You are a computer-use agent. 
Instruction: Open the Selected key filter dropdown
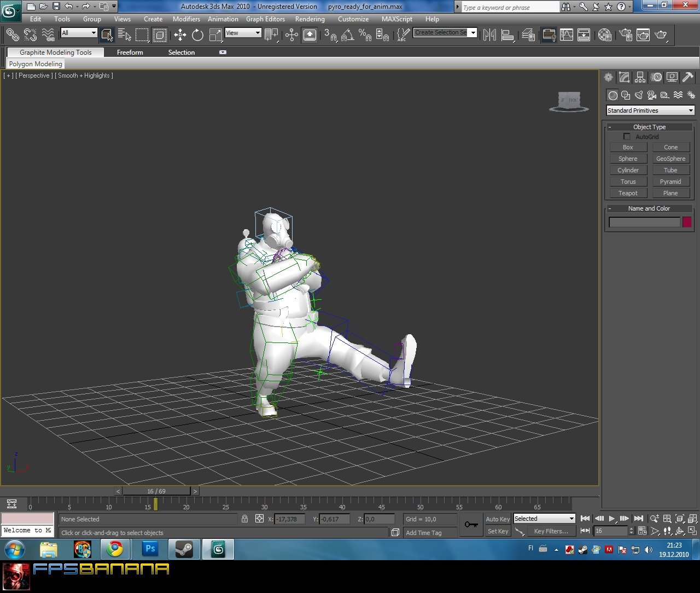(x=544, y=519)
